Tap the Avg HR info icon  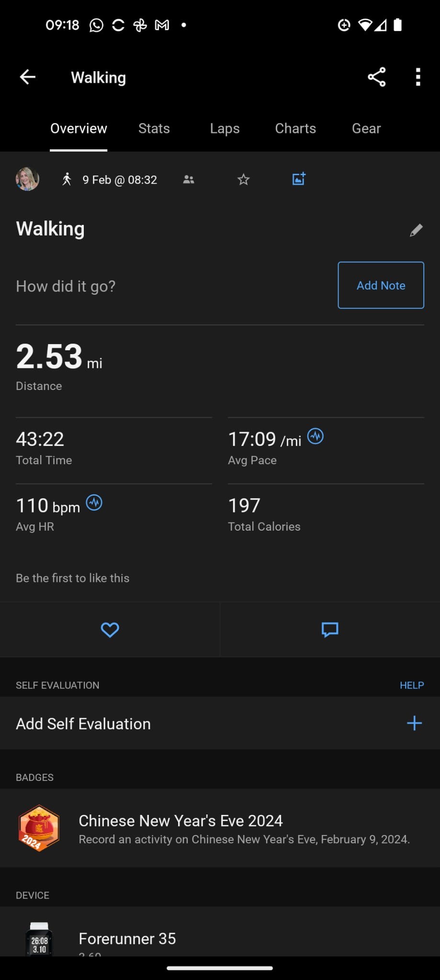94,503
